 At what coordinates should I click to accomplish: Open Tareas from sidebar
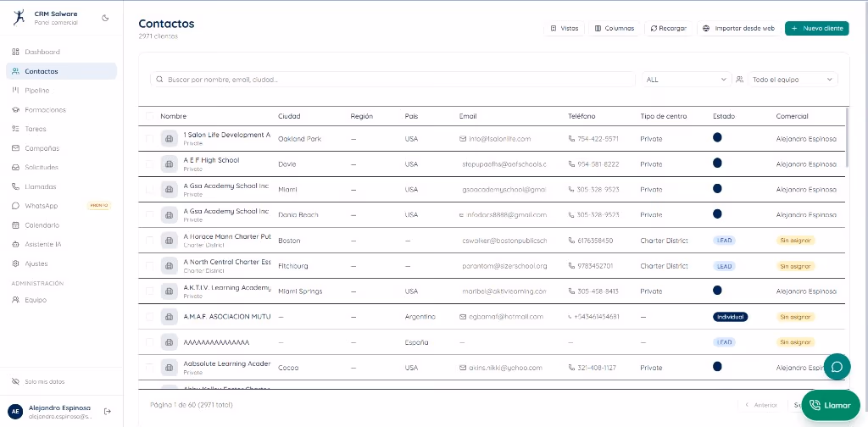click(36, 129)
